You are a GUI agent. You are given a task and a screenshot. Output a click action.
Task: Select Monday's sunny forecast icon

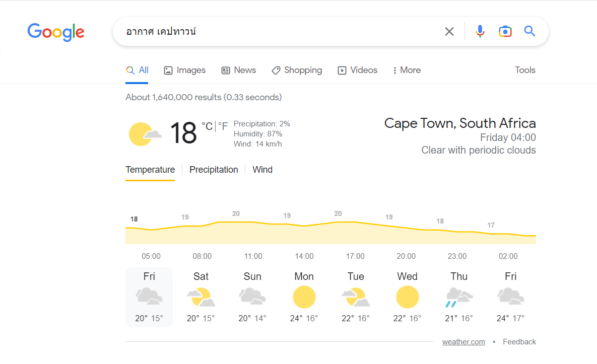click(304, 297)
